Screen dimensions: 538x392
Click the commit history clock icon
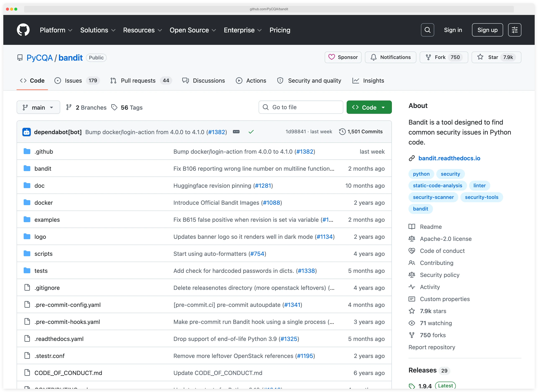[342, 131]
